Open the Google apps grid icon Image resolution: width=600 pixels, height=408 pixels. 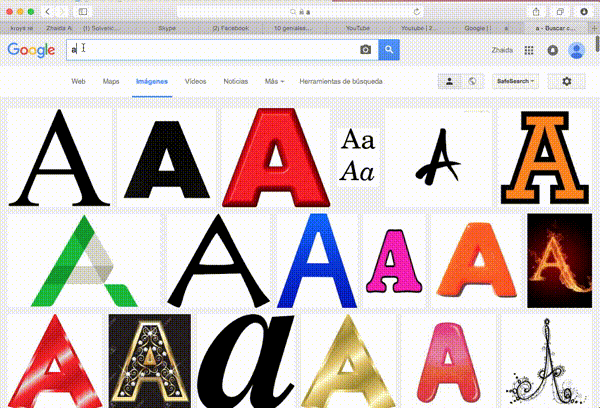(529, 50)
